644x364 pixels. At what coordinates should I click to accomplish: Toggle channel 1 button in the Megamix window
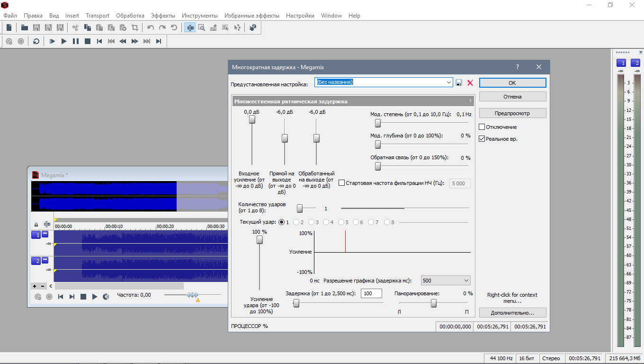click(36, 235)
